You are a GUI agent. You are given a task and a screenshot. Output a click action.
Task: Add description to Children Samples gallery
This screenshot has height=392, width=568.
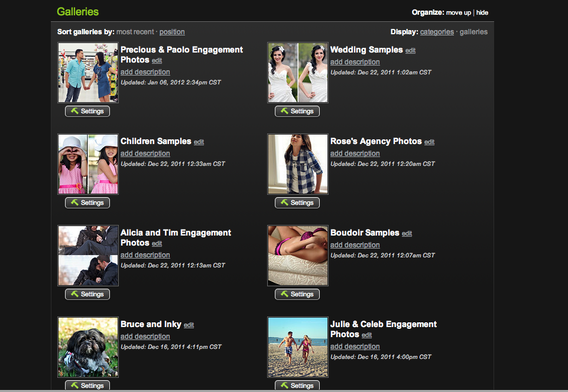coord(145,154)
